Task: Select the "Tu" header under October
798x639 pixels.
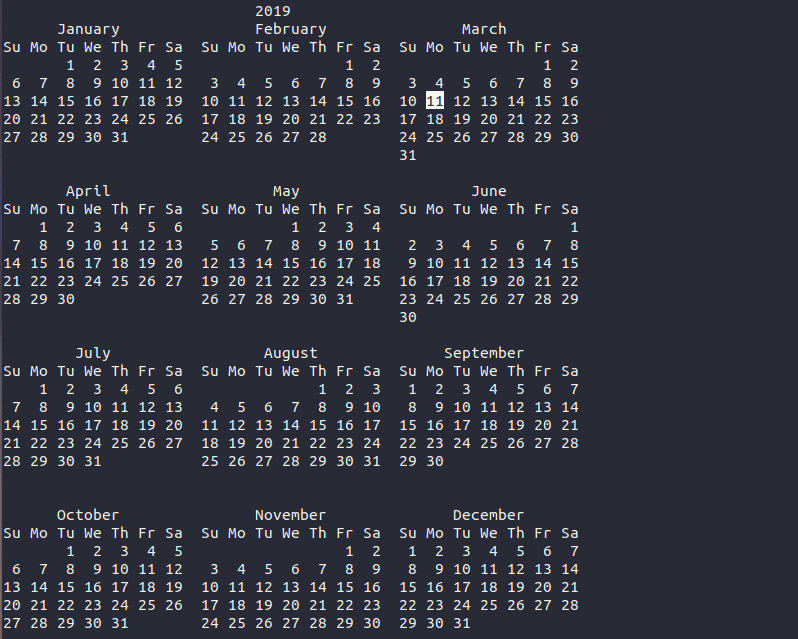Action: [66, 533]
